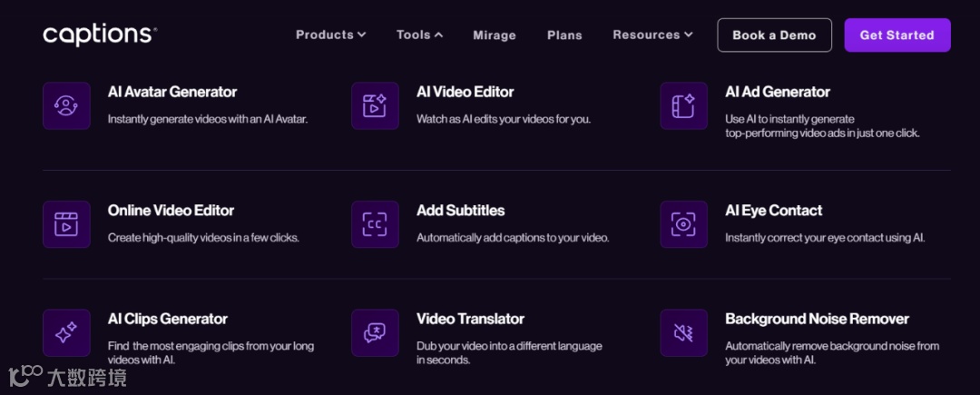Viewport: 980px width, 395px height.
Task: Click the AI Eye Contact icon
Action: click(684, 224)
